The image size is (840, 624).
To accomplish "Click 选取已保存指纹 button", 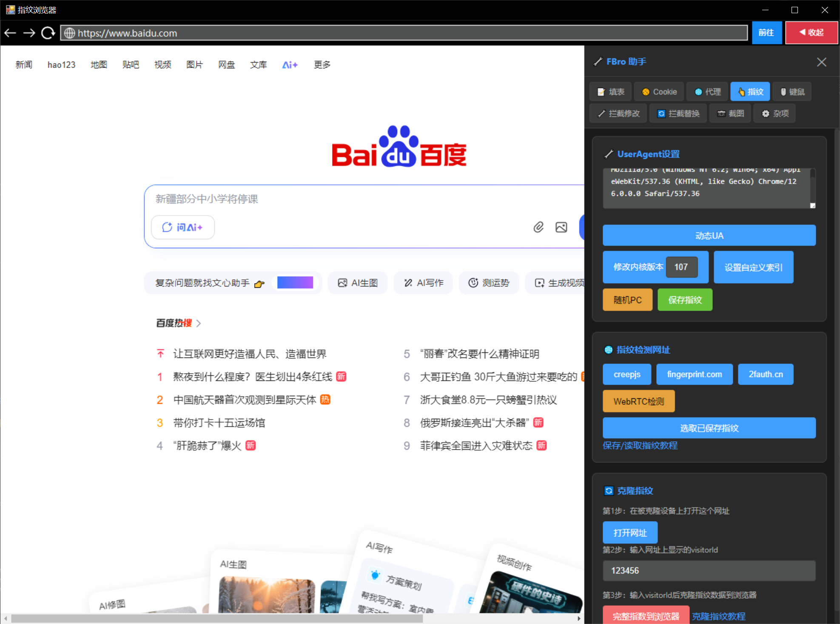I will [x=709, y=428].
